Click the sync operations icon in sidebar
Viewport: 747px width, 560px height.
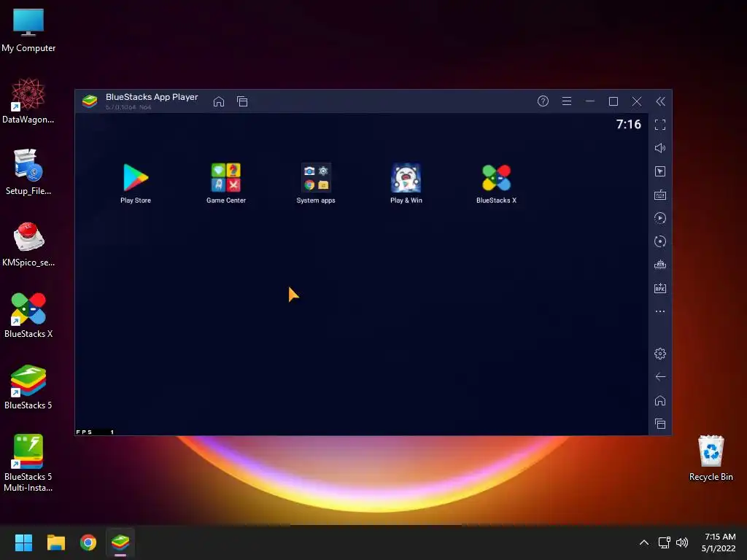pyautogui.click(x=659, y=241)
